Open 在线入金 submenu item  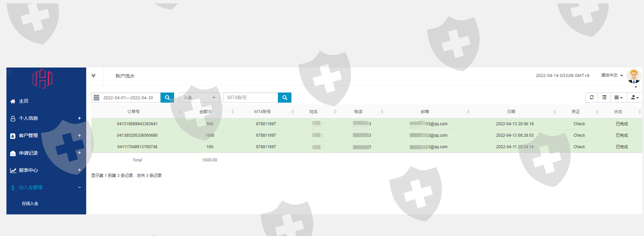30,203
